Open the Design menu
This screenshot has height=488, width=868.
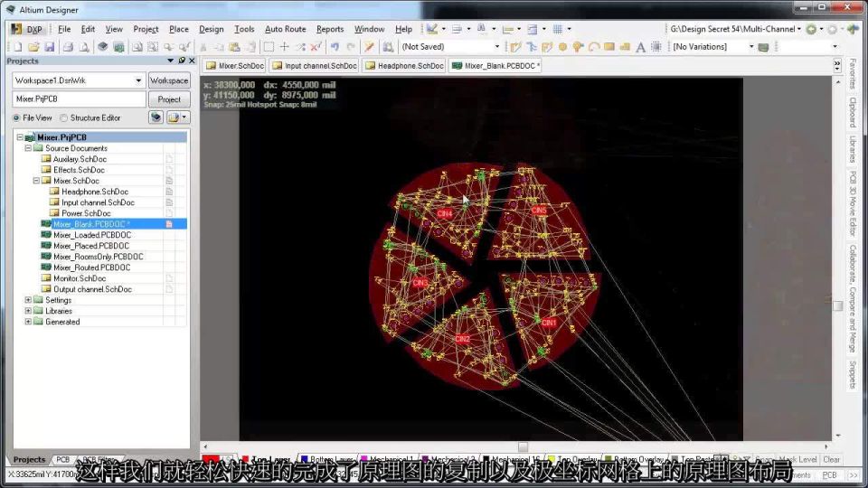pyautogui.click(x=212, y=29)
